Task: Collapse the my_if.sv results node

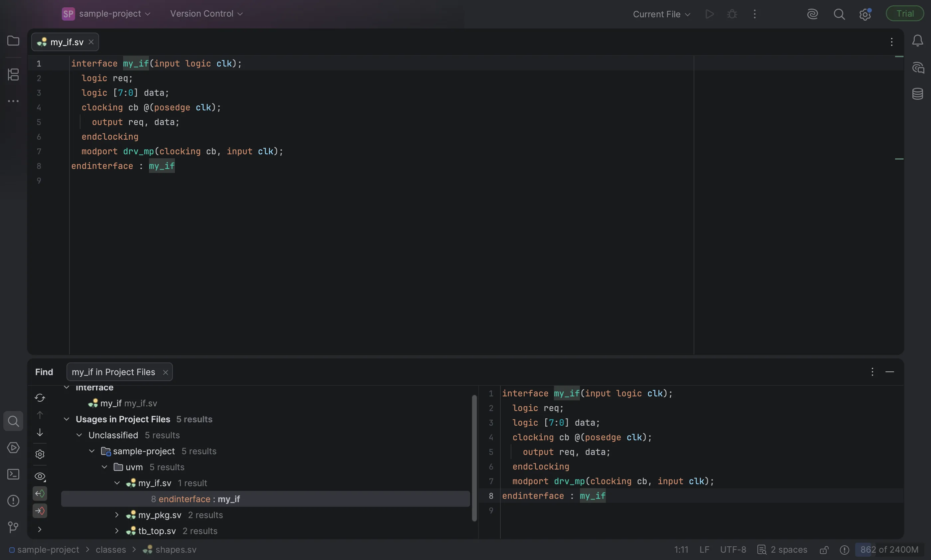Action: pyautogui.click(x=117, y=483)
